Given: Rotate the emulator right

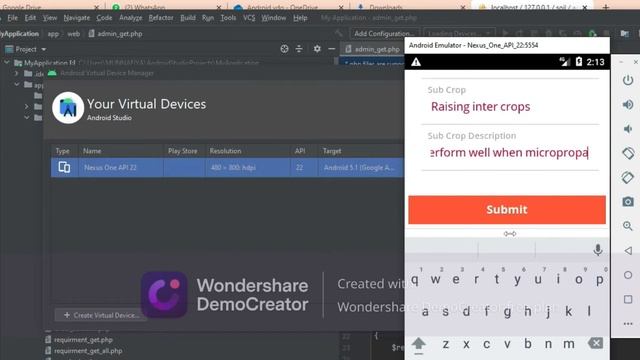Looking at the screenshot, I should [x=628, y=178].
